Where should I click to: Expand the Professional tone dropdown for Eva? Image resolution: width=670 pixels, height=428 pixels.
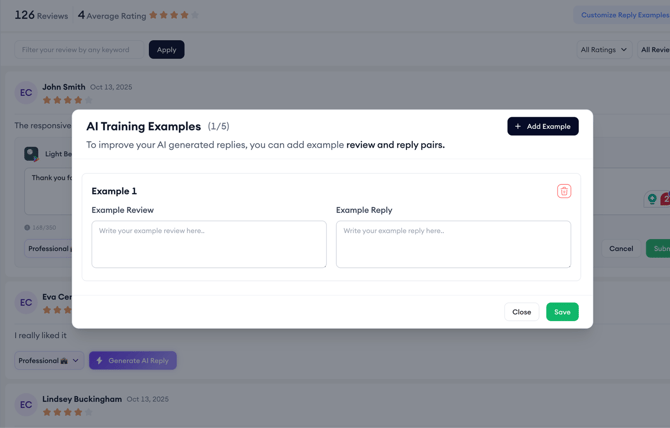(48, 360)
